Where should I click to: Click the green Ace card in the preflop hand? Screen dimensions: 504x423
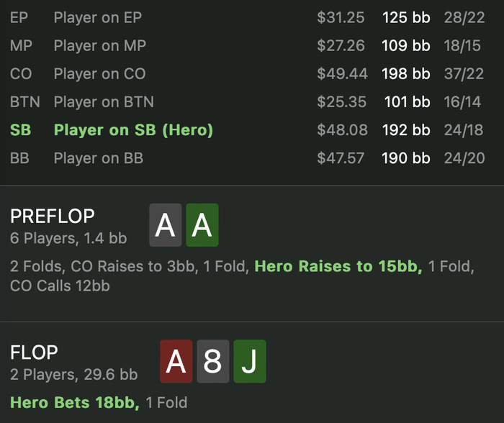pos(202,225)
